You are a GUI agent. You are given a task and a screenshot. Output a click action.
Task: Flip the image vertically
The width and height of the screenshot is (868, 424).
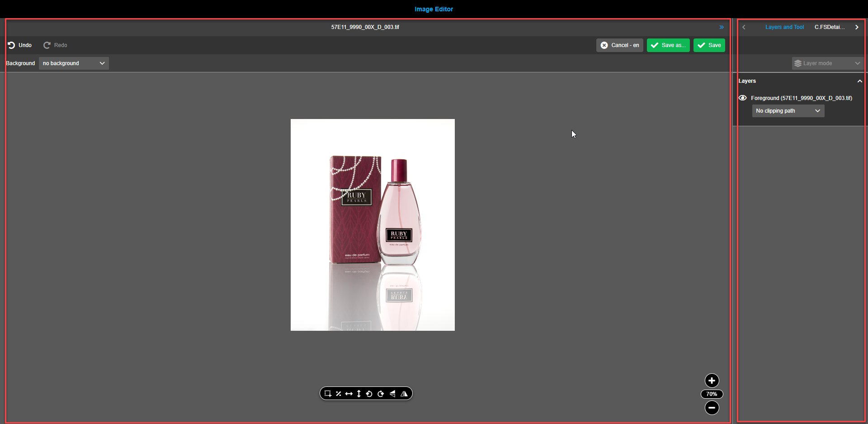coord(392,393)
